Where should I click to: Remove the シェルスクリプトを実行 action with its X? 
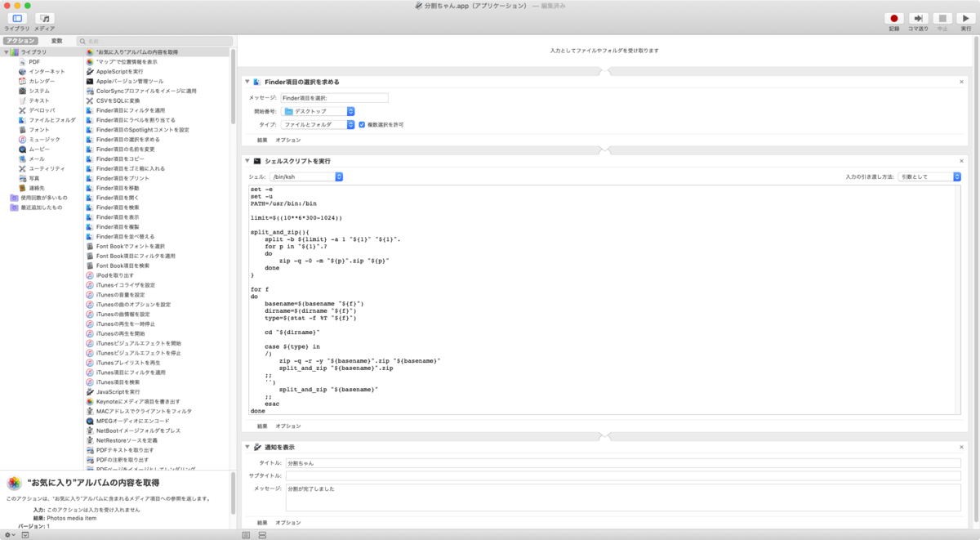(962, 161)
